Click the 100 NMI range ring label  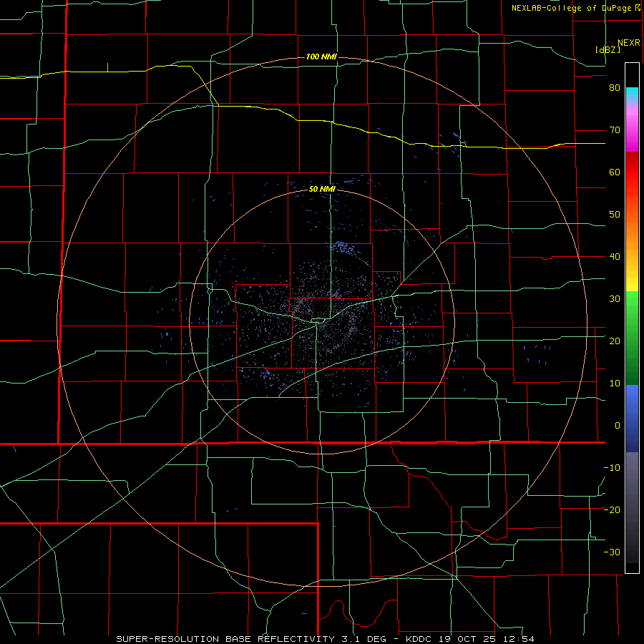(321, 57)
